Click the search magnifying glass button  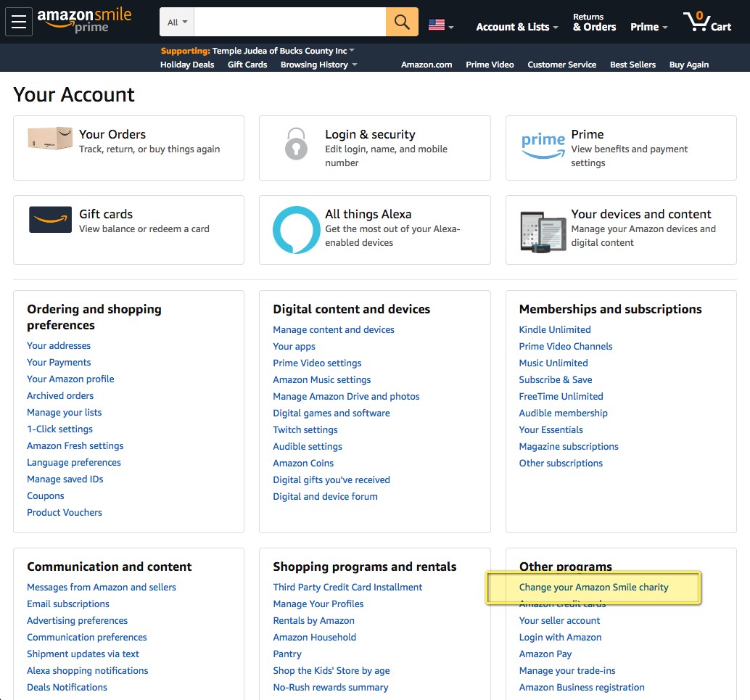tap(402, 22)
